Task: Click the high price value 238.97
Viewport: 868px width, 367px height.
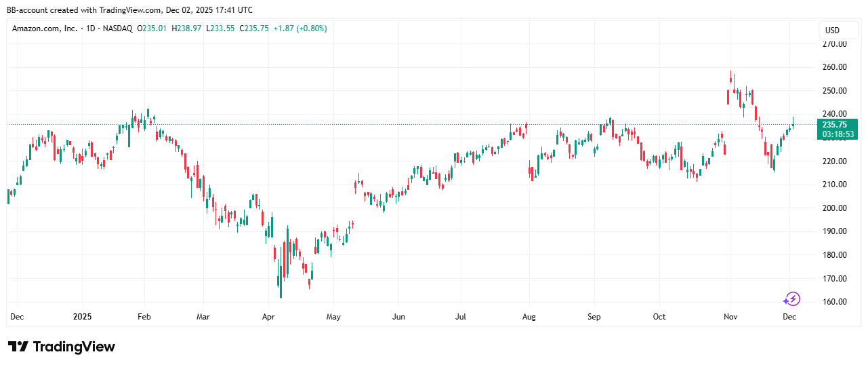Action: coord(186,28)
